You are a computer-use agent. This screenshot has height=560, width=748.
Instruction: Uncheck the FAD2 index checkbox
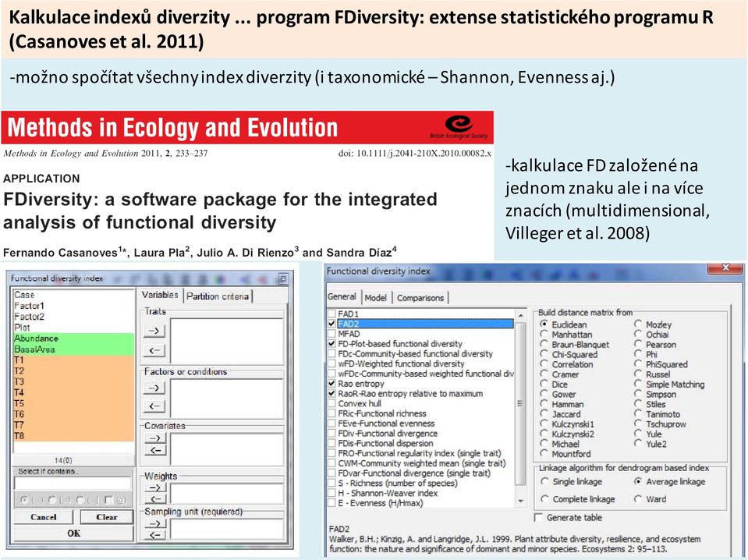point(331,324)
